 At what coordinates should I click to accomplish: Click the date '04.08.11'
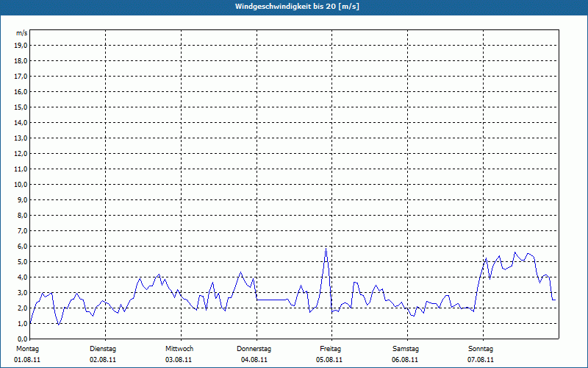tap(254, 360)
